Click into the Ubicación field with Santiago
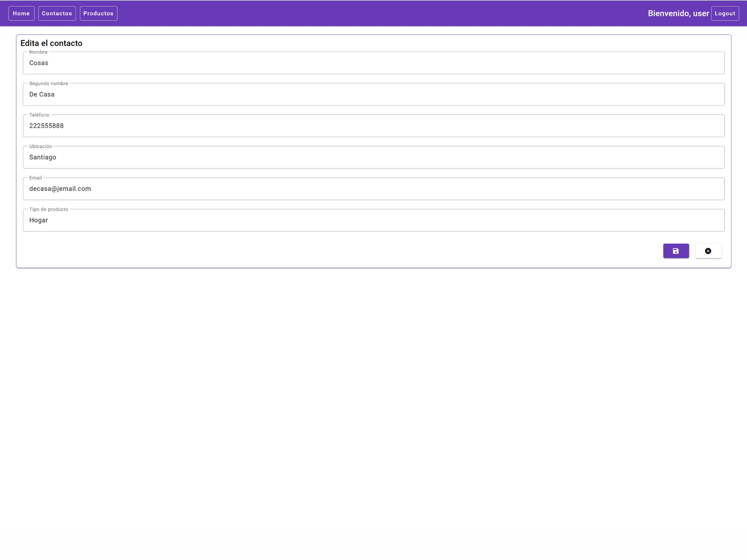 click(x=373, y=157)
